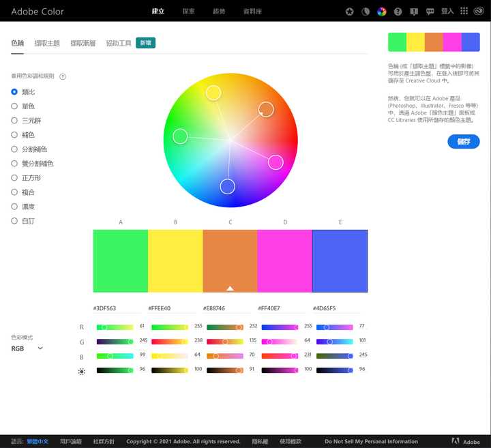491x448 pixels.
Task: Click the base color triangle marker on swatch C
Action: point(230,288)
